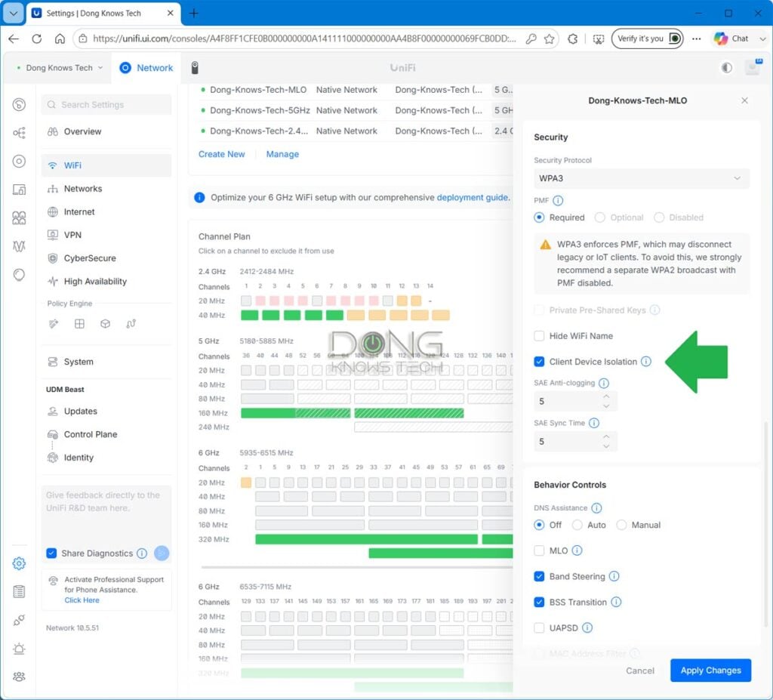Screen dimensions: 773x700
Task: Show SAE Anti-clogging info tooltip
Action: pos(603,383)
